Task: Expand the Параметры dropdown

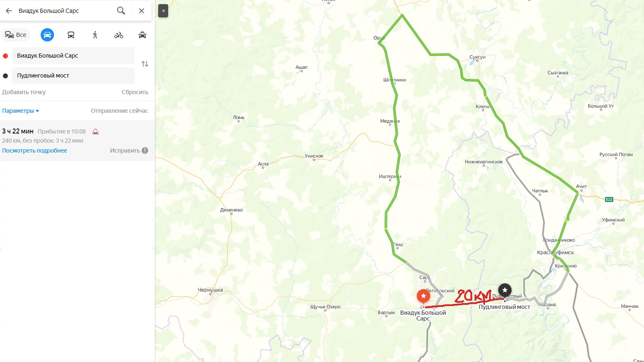Action: coord(20,111)
